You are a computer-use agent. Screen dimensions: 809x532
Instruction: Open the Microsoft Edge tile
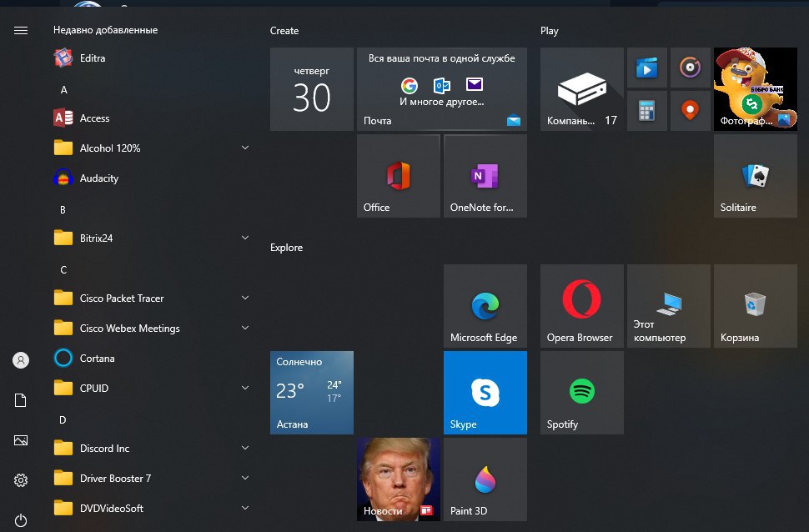[485, 306]
